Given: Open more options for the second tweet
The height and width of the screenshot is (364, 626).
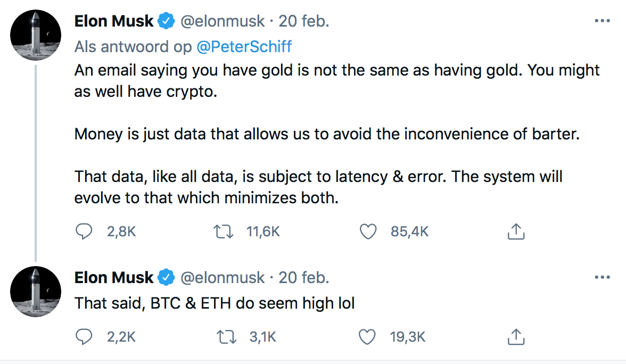Looking at the screenshot, I should (602, 278).
